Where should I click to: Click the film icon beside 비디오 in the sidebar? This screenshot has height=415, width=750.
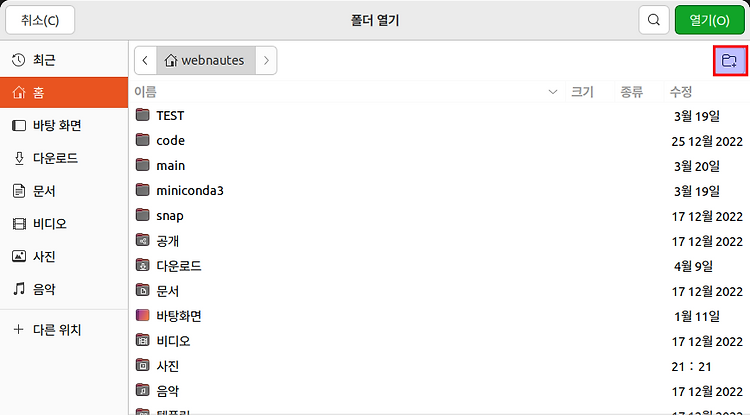pyautogui.click(x=19, y=224)
